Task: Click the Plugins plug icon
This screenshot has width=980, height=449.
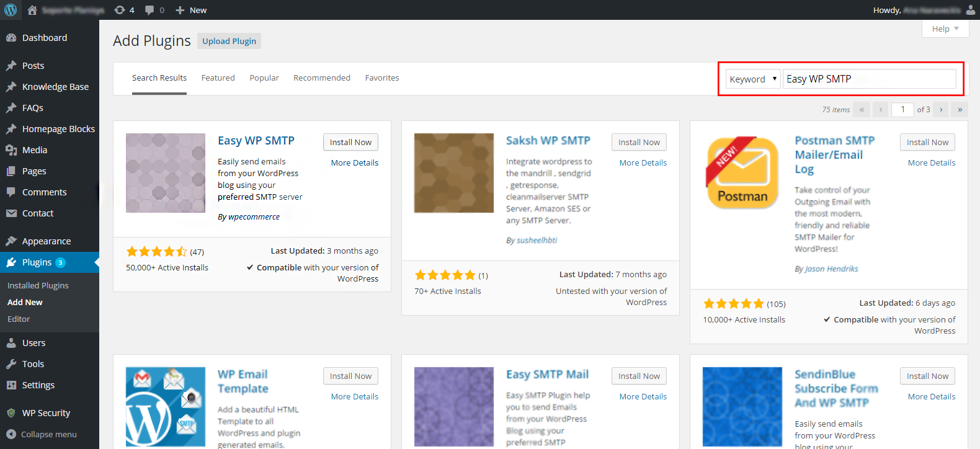Action: 11,262
